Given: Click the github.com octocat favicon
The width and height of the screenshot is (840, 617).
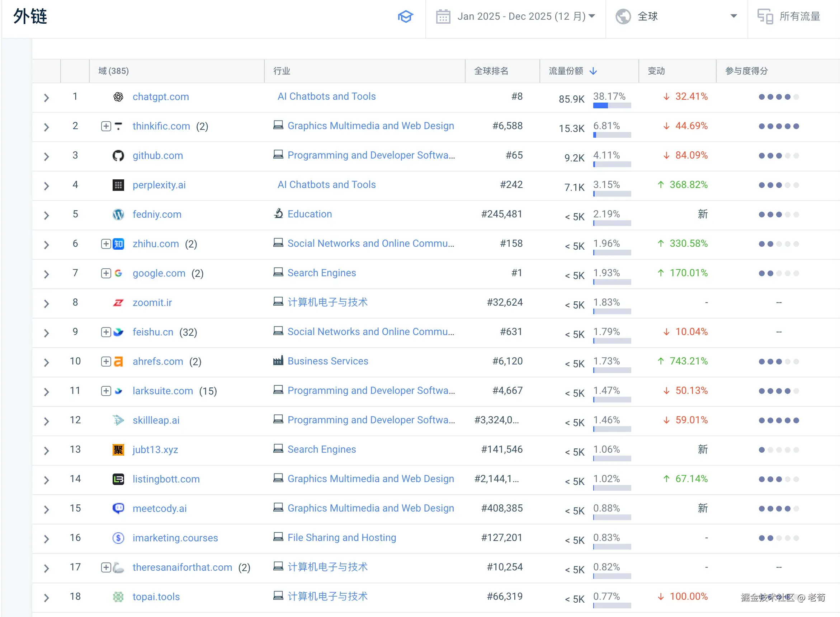Looking at the screenshot, I should click(118, 155).
